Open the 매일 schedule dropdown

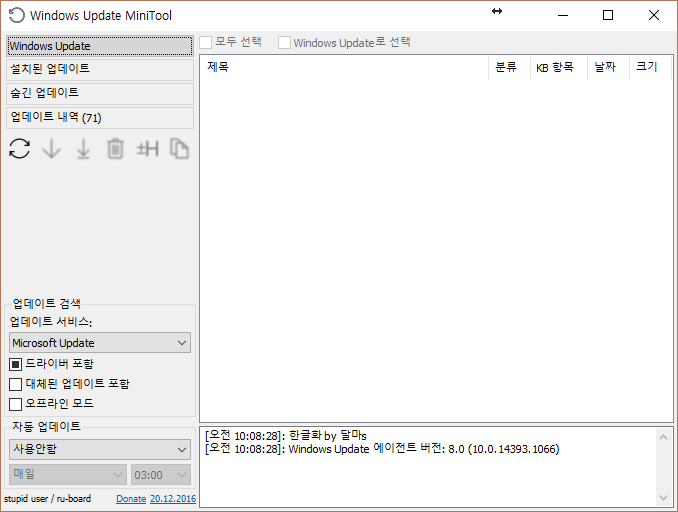click(x=68, y=474)
